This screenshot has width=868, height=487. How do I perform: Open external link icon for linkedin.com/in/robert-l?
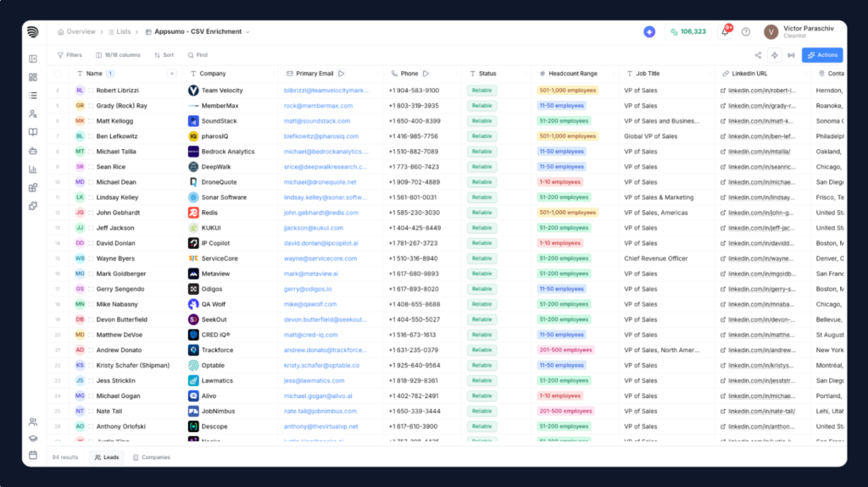[x=723, y=91]
